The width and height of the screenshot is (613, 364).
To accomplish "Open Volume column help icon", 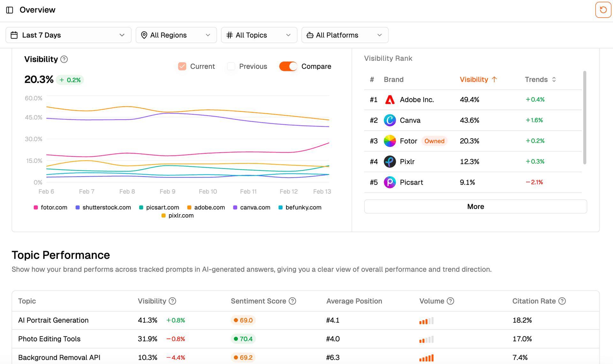I will pyautogui.click(x=450, y=301).
